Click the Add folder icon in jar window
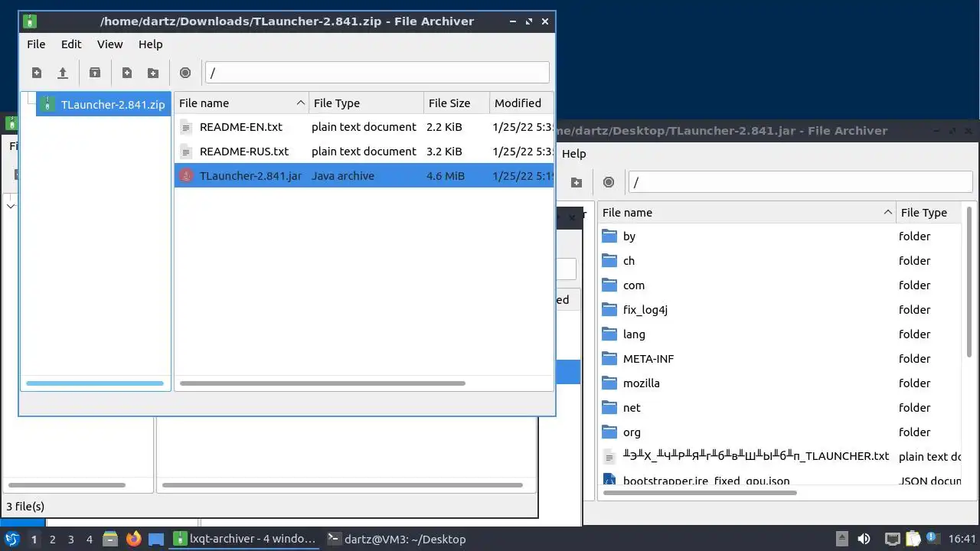 (x=577, y=182)
